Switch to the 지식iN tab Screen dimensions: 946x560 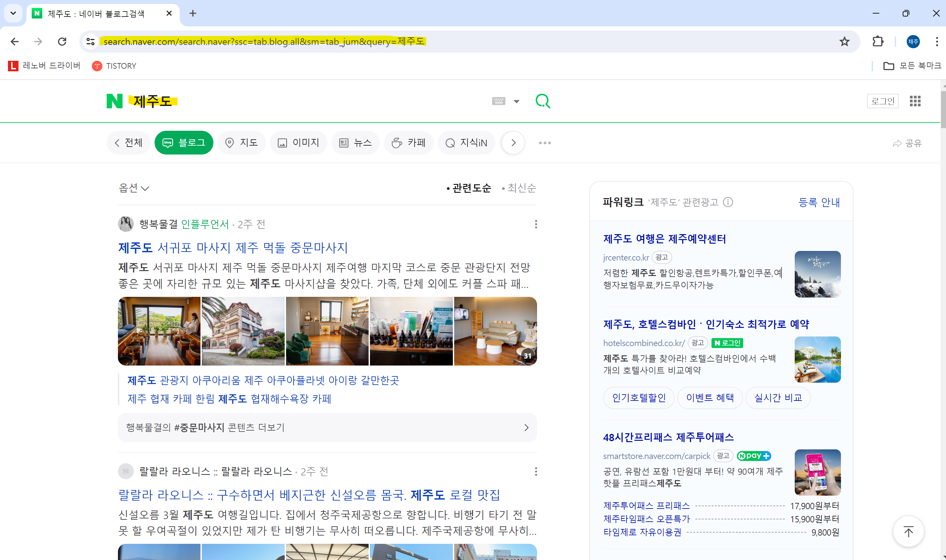[467, 143]
